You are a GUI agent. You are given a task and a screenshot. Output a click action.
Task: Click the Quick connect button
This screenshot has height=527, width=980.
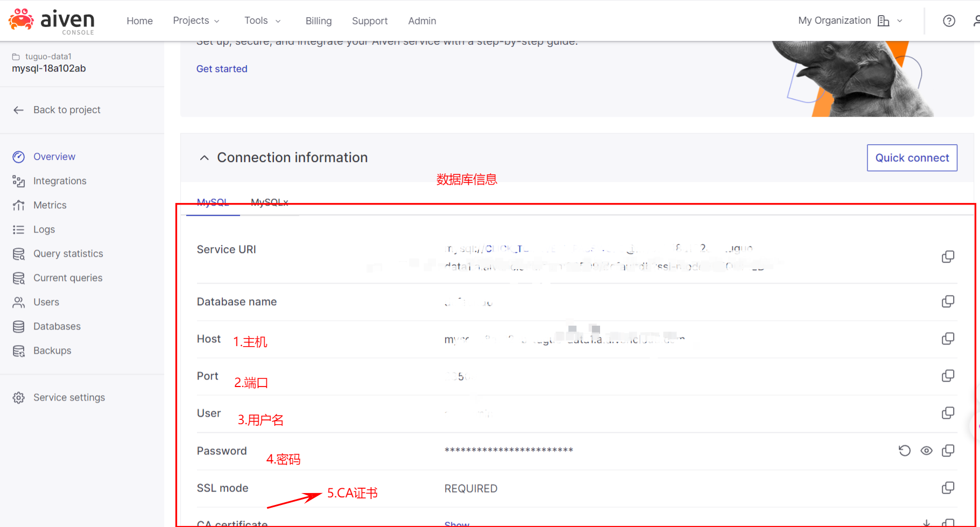coord(912,158)
